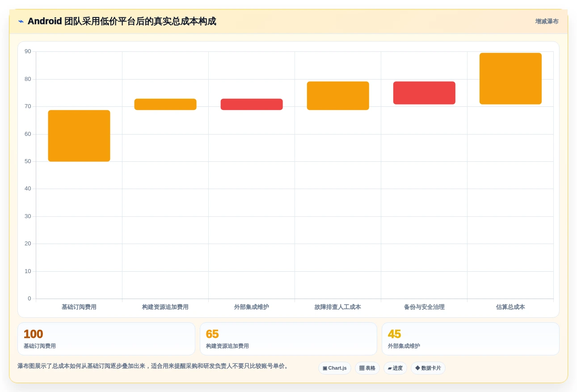The width and height of the screenshot is (577, 392).
Task: Select the Chart.js tag chip
Action: tap(335, 368)
